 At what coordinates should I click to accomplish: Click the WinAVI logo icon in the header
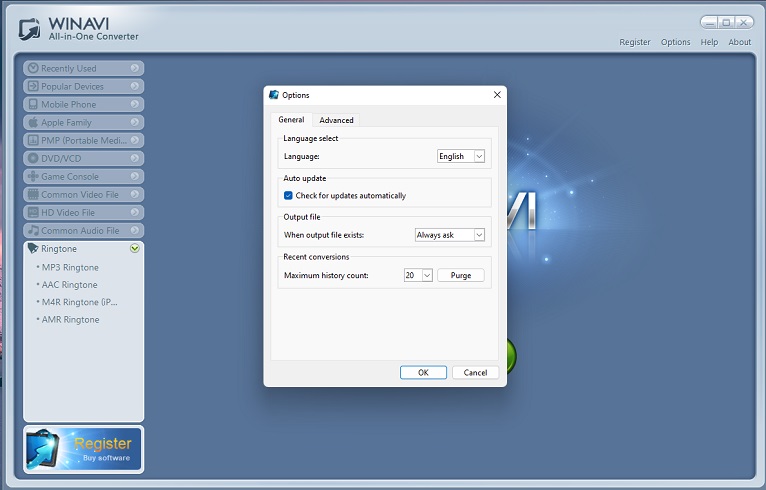click(29, 29)
